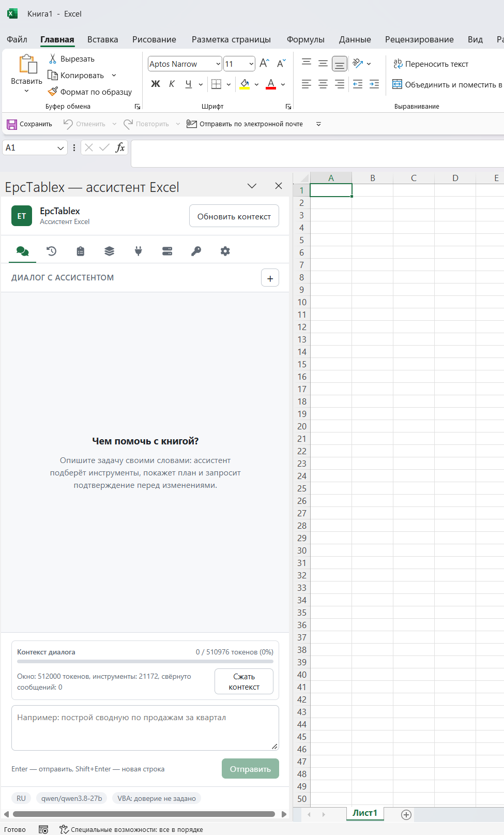Open the clipboard tasks icon in EpcTablex

81,251
